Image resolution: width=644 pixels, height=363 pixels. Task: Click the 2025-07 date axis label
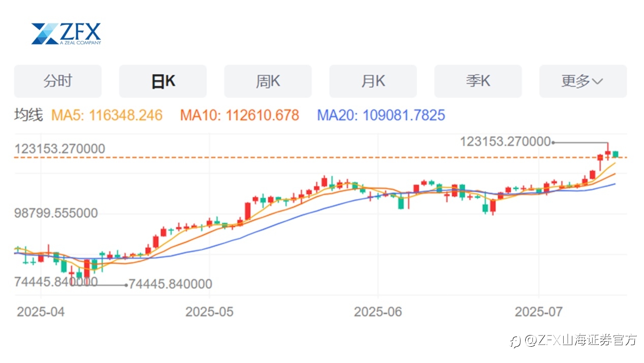[539, 311]
